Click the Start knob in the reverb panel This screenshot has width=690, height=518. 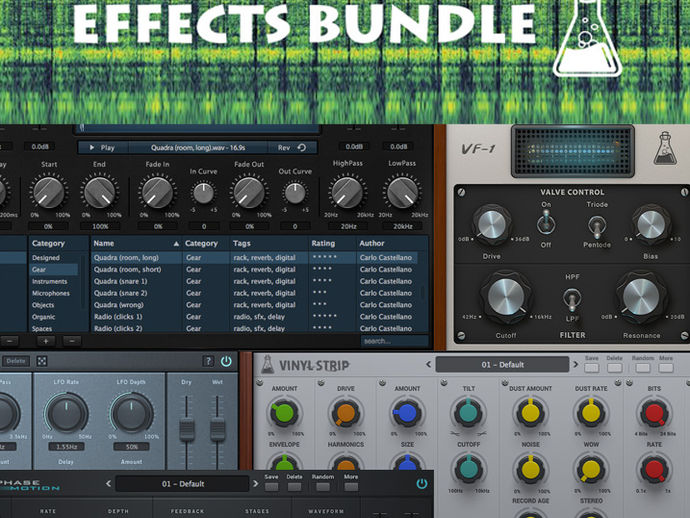[x=49, y=193]
